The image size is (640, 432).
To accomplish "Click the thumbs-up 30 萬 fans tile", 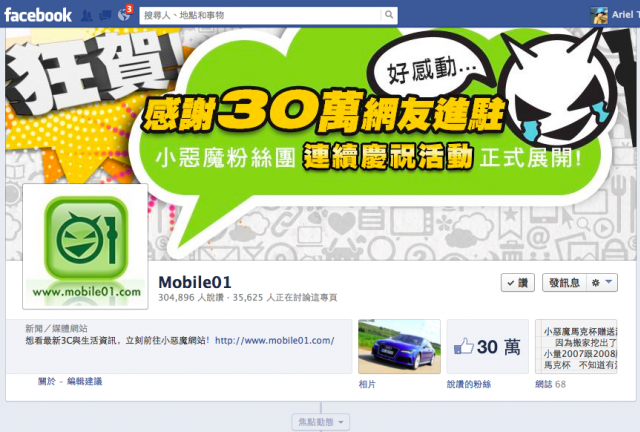I will point(487,346).
